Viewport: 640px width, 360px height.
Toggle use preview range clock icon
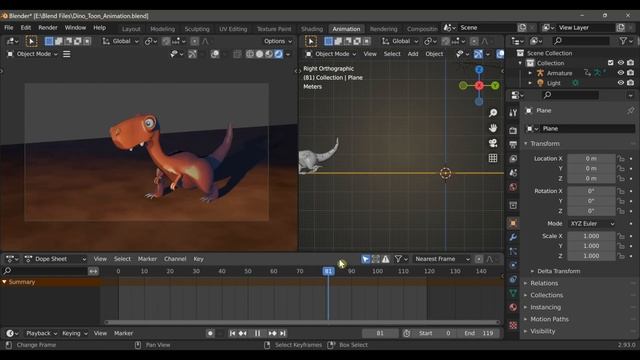point(407,333)
